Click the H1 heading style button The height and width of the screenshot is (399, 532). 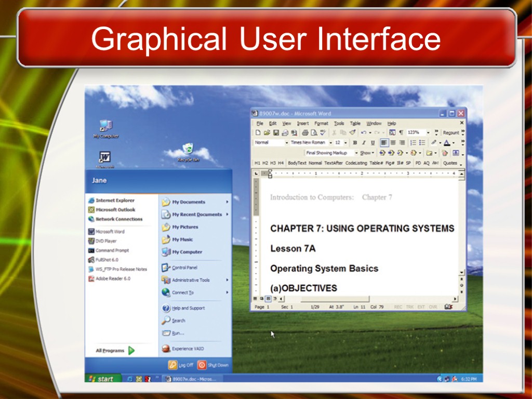click(257, 163)
